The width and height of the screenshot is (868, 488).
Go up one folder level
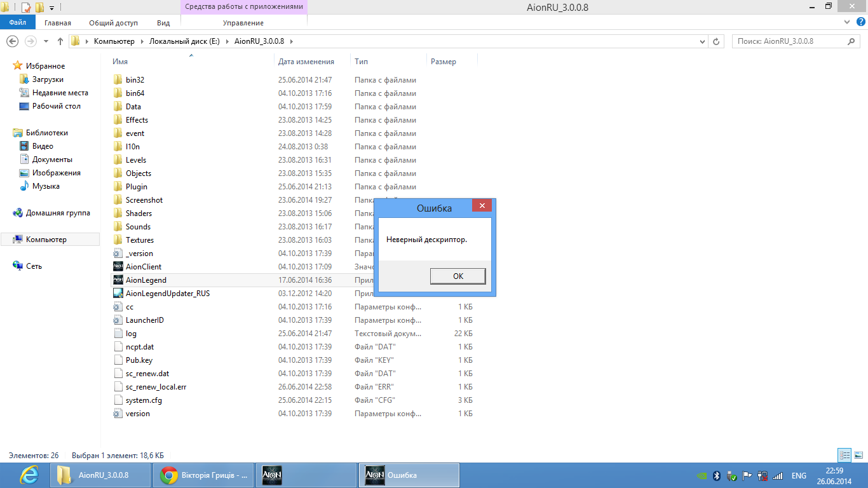click(60, 41)
